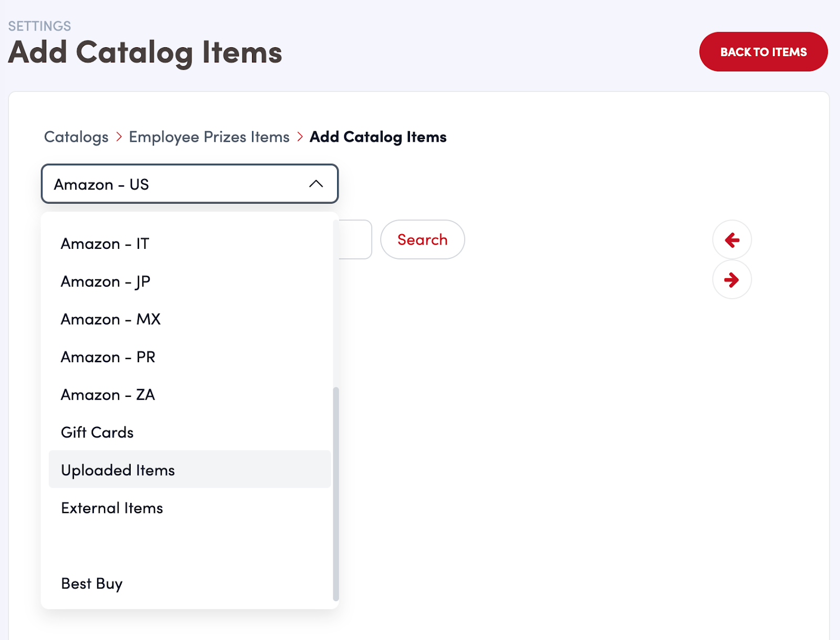
Task: Select Gift Cards source
Action: [x=98, y=433]
